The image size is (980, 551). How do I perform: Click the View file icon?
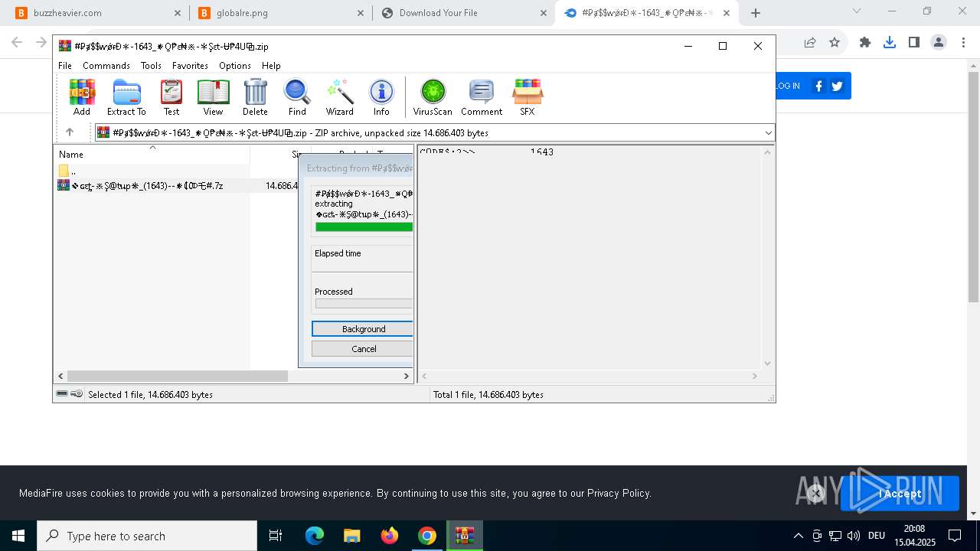click(x=213, y=97)
